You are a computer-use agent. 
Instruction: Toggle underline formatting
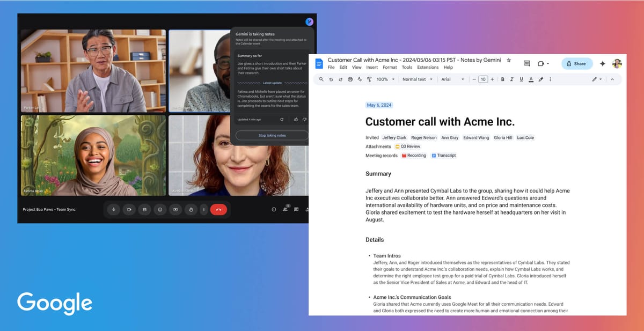[521, 79]
